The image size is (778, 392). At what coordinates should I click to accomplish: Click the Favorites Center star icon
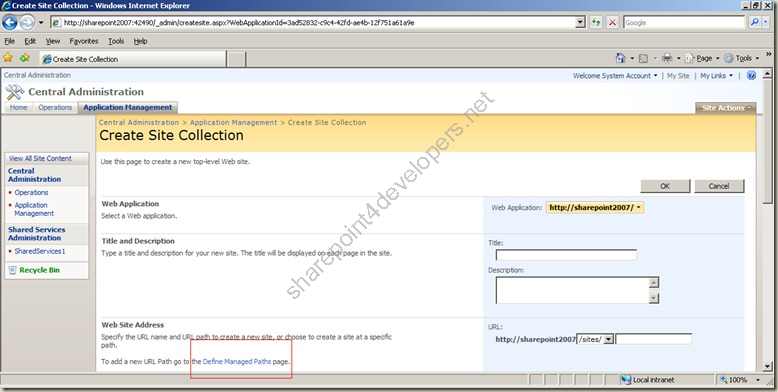[x=8, y=58]
